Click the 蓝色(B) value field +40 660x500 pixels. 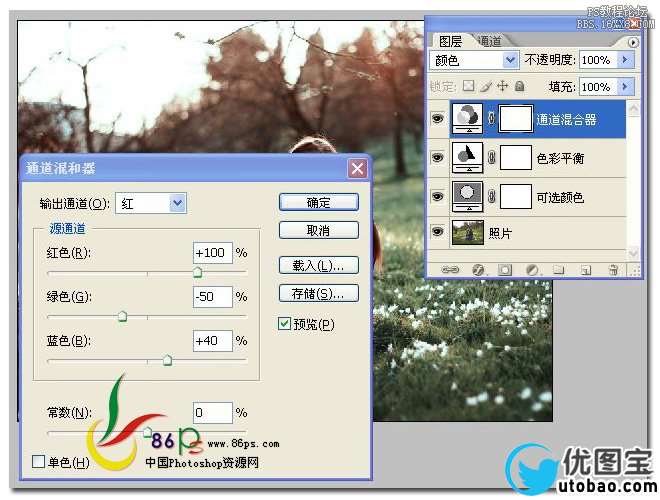pos(213,340)
